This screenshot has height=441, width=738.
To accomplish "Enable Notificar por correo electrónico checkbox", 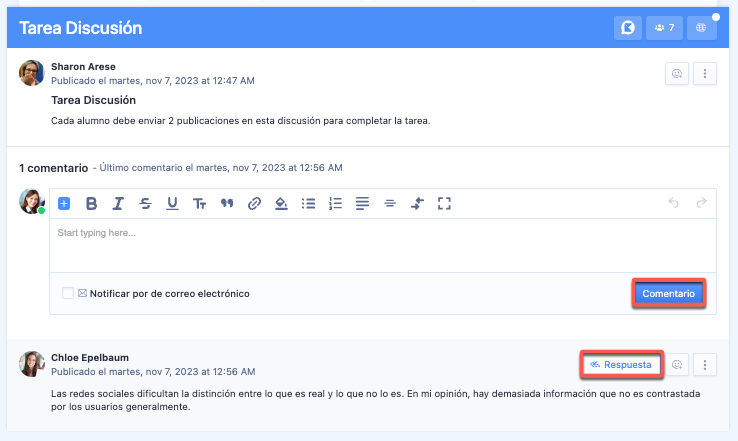I will pyautogui.click(x=68, y=294).
